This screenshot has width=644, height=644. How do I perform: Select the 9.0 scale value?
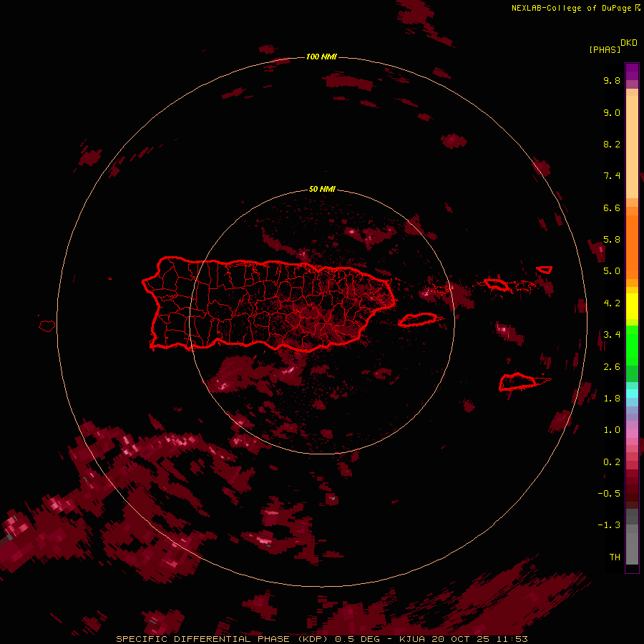coord(612,112)
